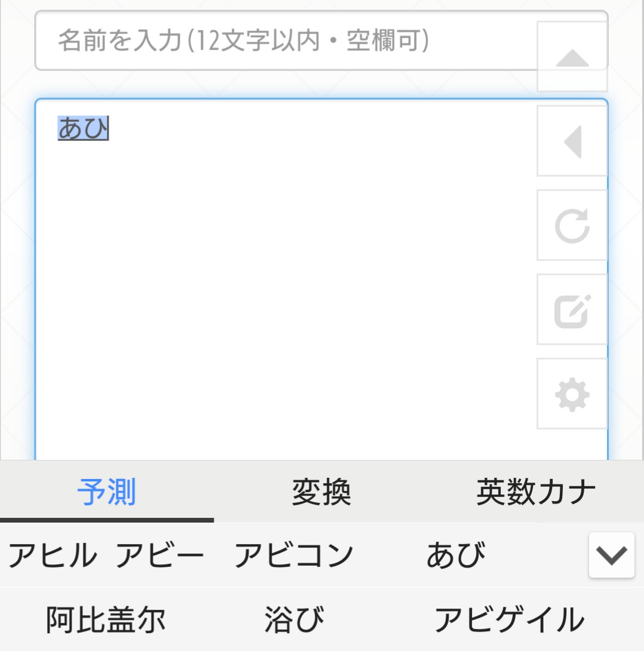The width and height of the screenshot is (644, 651).
Task: Click the up triangle icon button
Action: (x=572, y=57)
